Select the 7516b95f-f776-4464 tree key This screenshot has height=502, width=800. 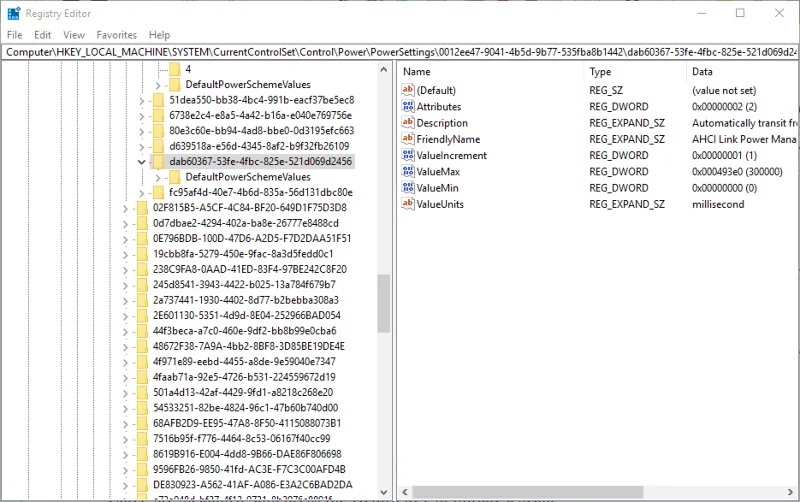tap(242, 438)
